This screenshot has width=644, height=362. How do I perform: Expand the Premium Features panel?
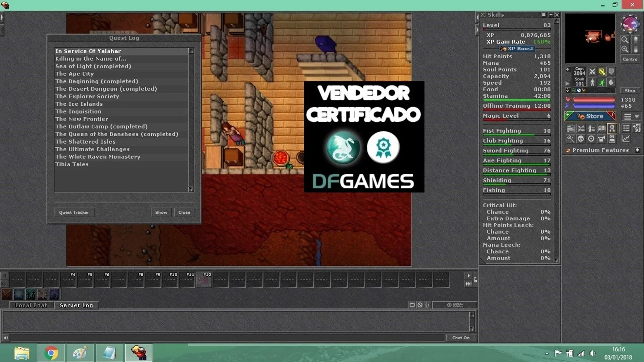[637, 150]
